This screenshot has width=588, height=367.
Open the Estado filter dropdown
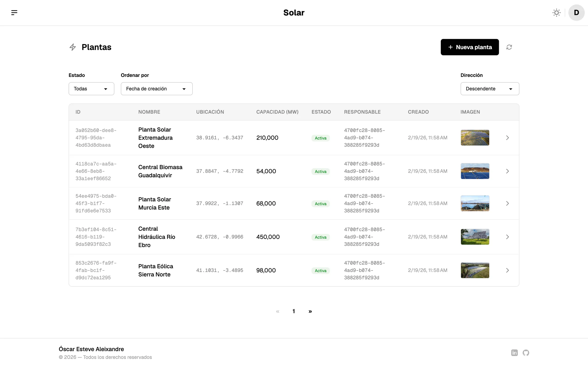pyautogui.click(x=91, y=89)
